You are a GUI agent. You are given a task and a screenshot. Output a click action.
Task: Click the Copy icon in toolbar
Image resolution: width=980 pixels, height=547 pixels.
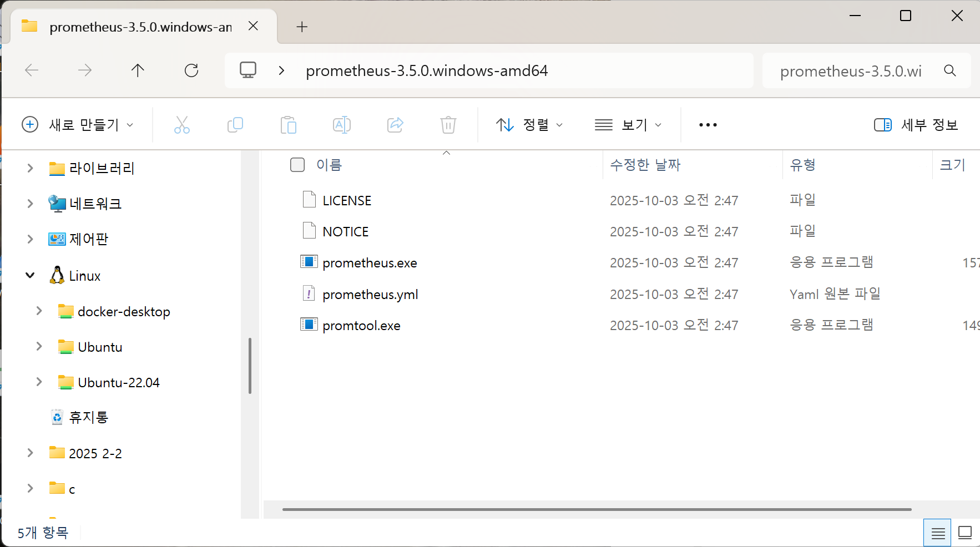[x=235, y=125]
